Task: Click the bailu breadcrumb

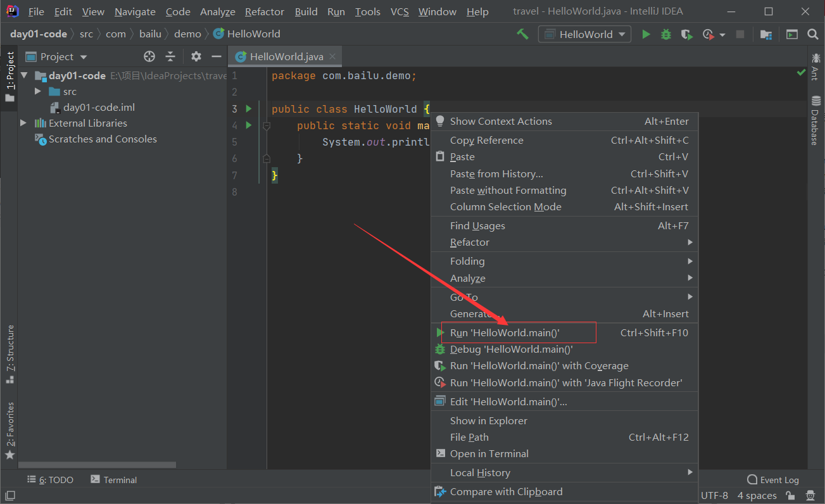Action: 151,34
